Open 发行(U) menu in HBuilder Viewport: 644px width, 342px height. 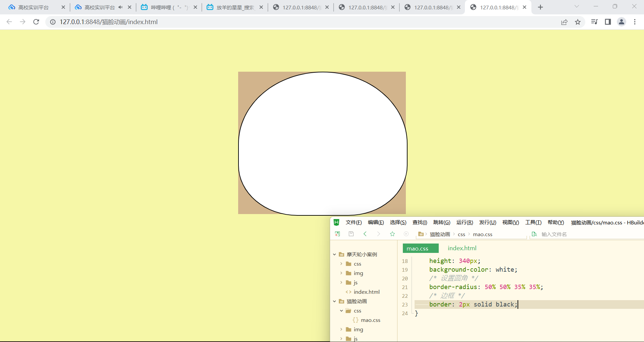click(x=487, y=222)
